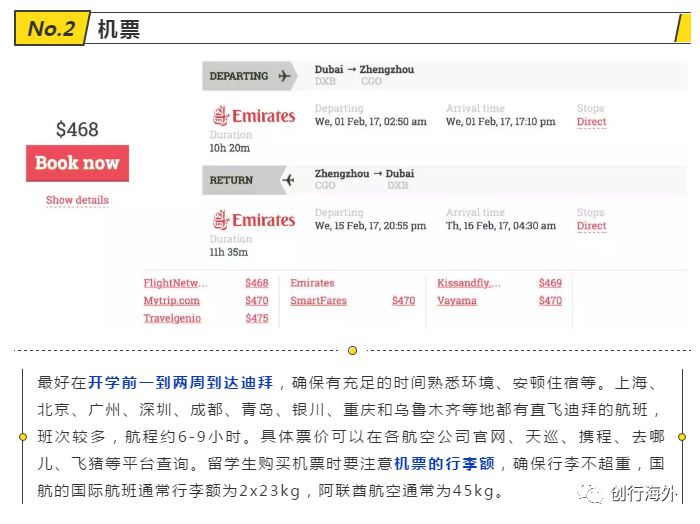Open the Vayama provider link

[457, 301]
